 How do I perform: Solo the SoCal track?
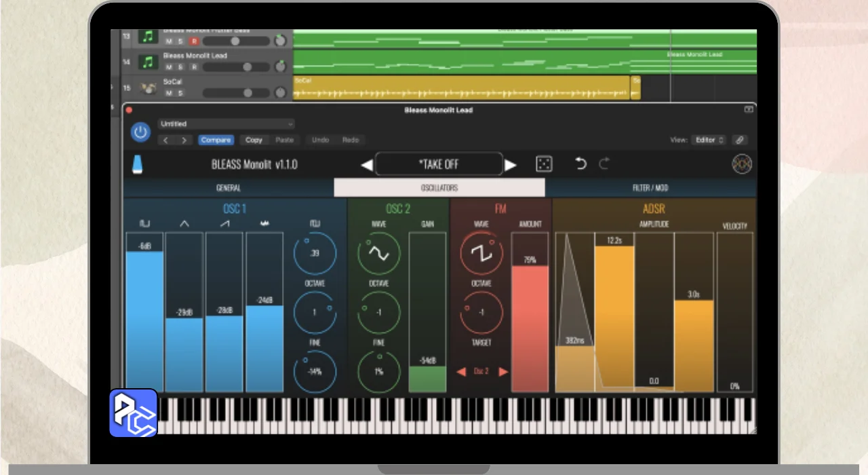pyautogui.click(x=181, y=92)
